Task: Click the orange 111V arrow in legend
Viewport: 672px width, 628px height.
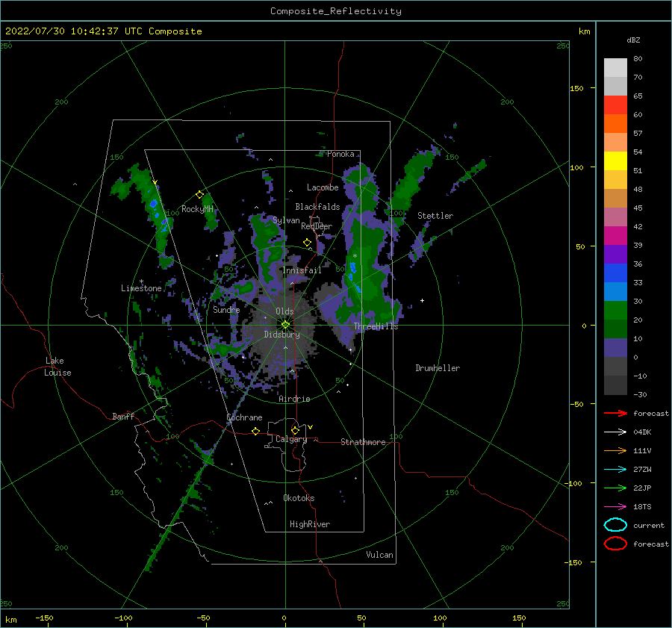Action: [x=615, y=450]
